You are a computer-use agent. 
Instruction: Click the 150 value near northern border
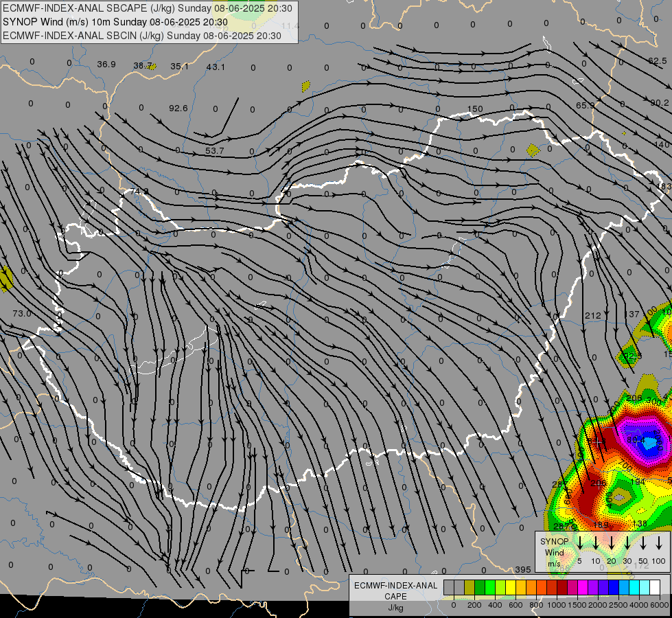click(475, 109)
